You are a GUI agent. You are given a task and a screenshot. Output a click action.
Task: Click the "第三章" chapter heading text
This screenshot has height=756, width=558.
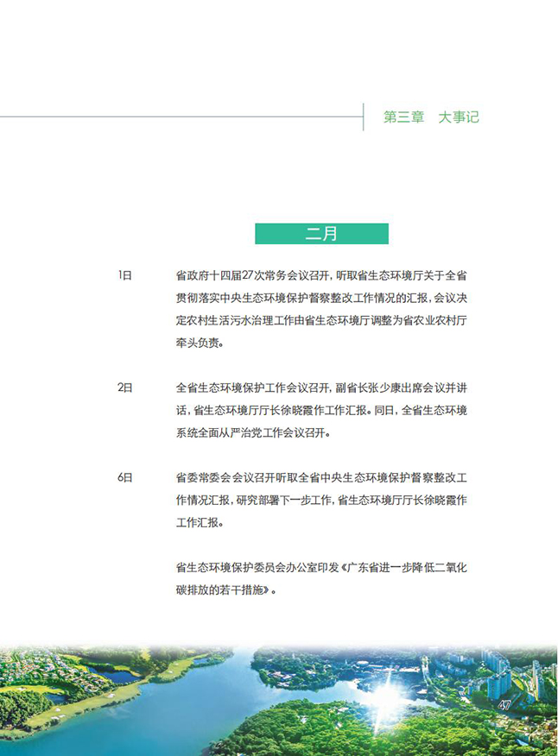click(403, 117)
